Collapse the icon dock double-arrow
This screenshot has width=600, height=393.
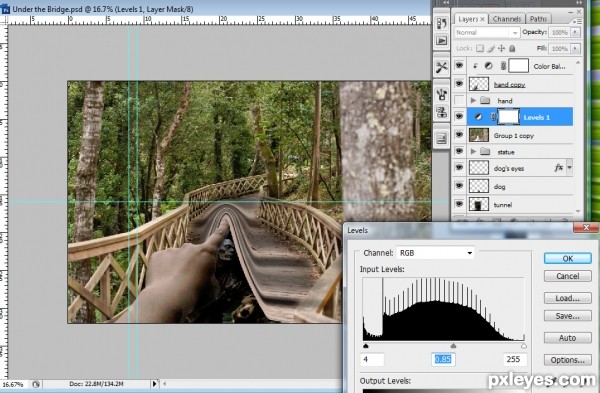click(446, 3)
